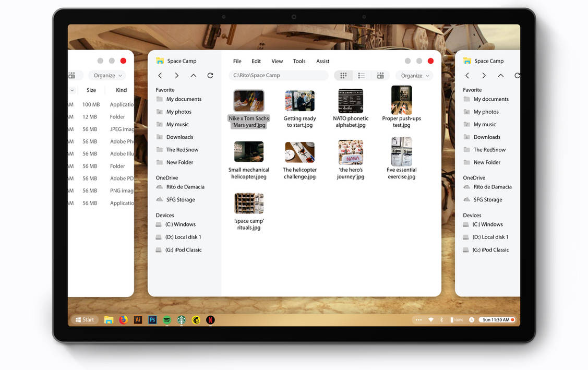Open the Wi-Fi tray icon

coord(431,320)
